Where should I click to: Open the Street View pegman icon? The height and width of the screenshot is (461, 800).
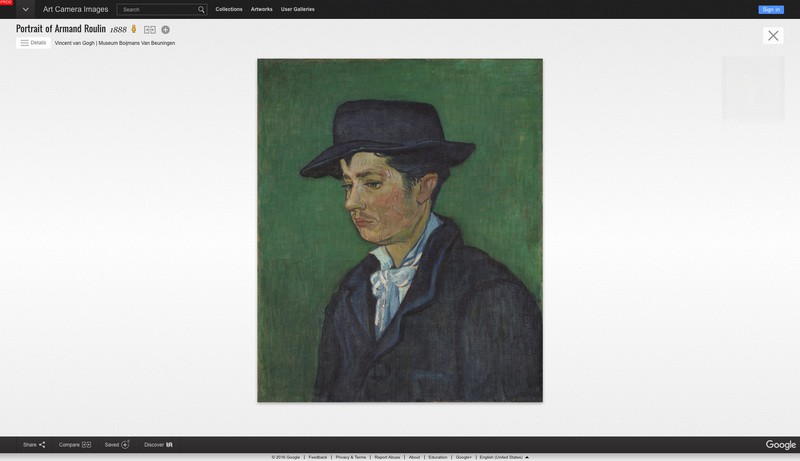134,29
